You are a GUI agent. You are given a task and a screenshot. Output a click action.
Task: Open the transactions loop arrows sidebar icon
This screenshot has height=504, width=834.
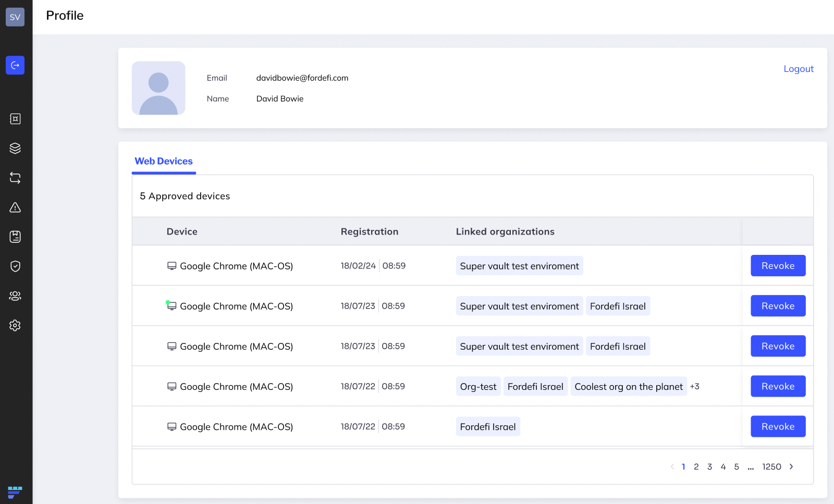coord(15,178)
